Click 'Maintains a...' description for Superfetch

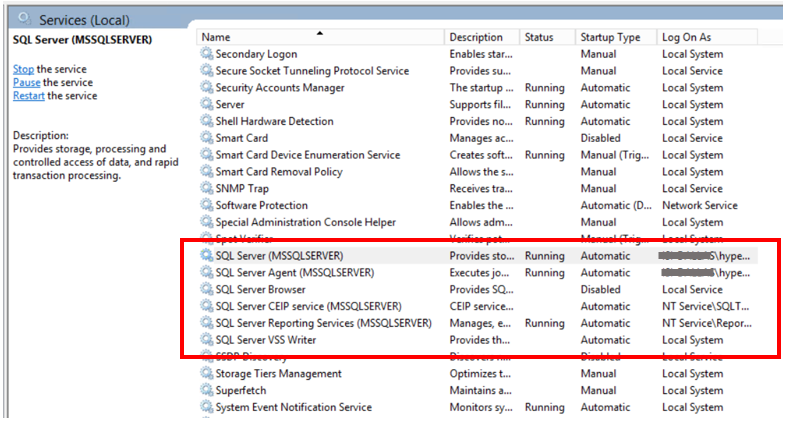pos(480,390)
